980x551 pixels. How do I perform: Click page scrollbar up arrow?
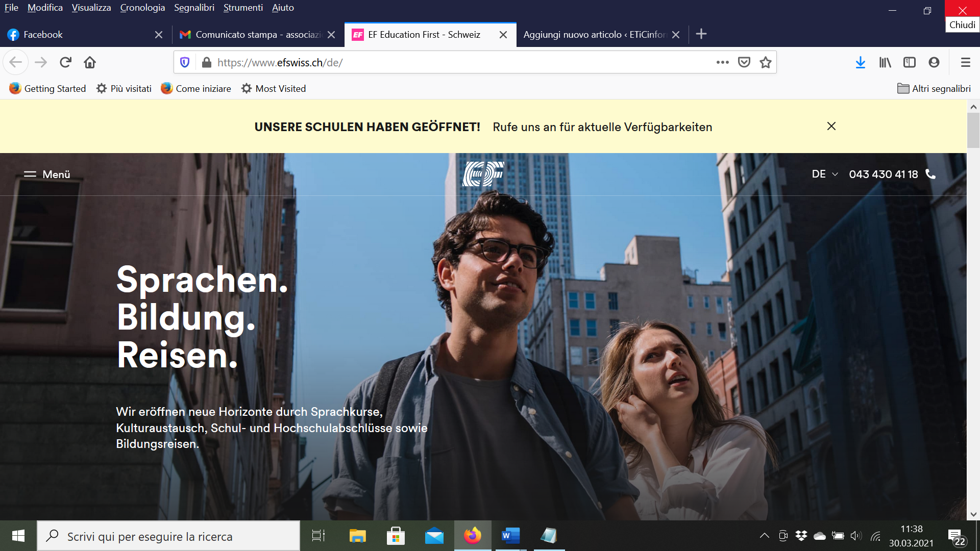tap(973, 107)
